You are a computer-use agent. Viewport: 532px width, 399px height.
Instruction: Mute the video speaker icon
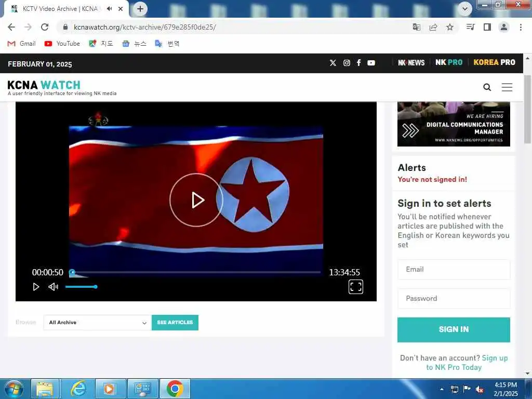[x=54, y=287]
